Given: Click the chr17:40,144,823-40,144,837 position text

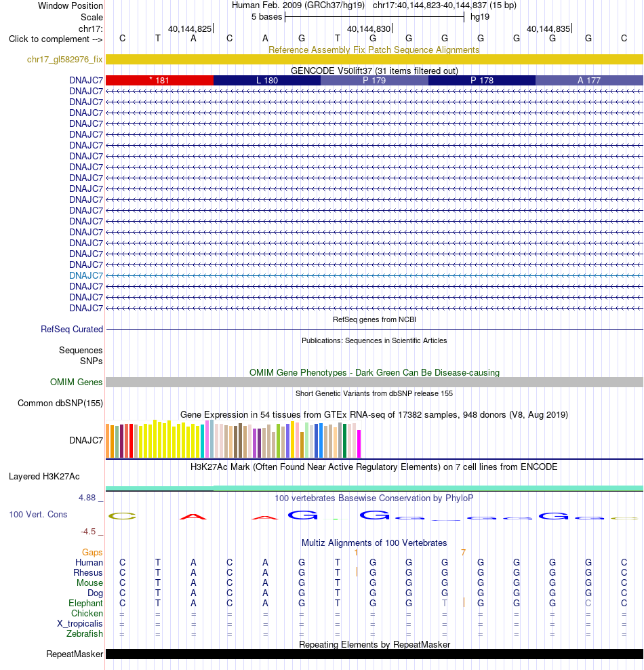Looking at the screenshot, I should [445, 5].
